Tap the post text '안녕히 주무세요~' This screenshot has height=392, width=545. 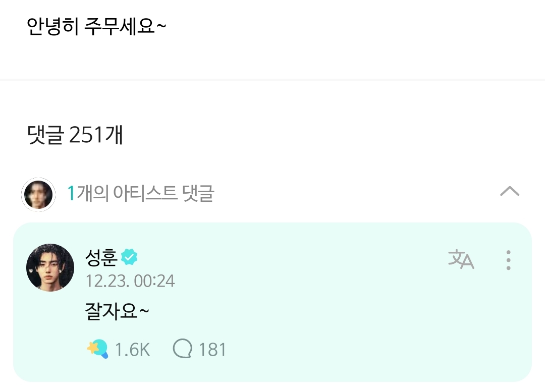(x=96, y=26)
